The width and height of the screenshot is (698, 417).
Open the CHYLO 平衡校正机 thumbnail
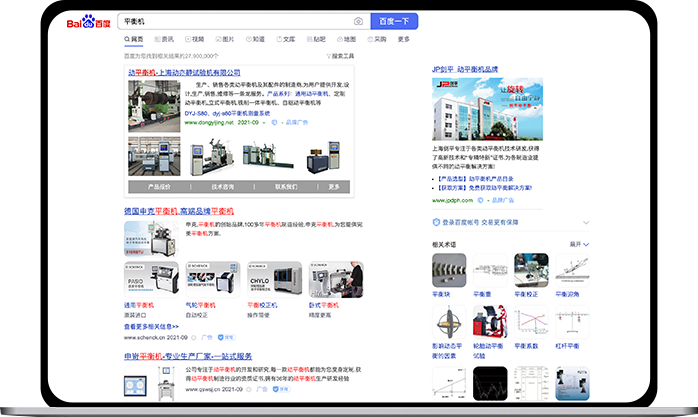click(x=274, y=279)
